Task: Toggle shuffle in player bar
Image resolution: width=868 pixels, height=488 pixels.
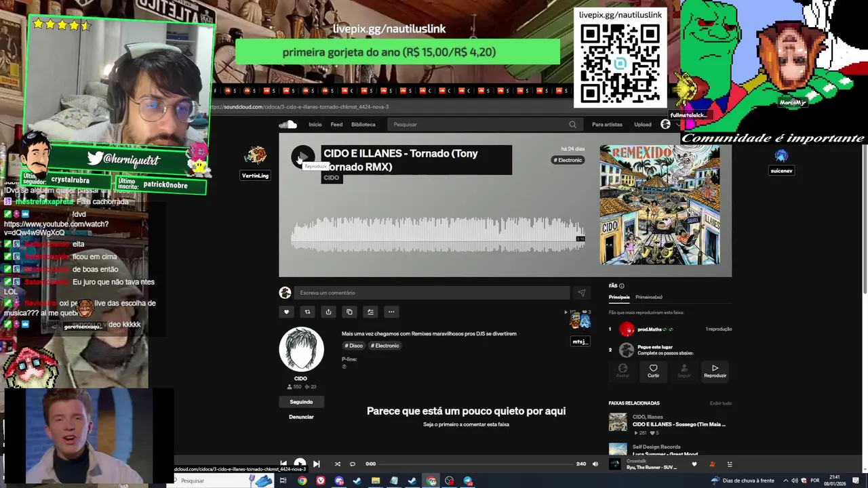Action: click(337, 464)
